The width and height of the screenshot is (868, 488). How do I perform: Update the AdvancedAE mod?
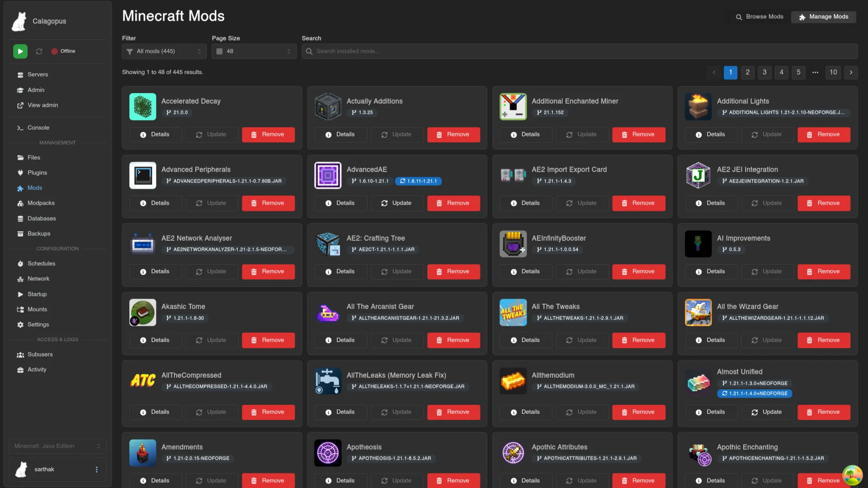(396, 203)
